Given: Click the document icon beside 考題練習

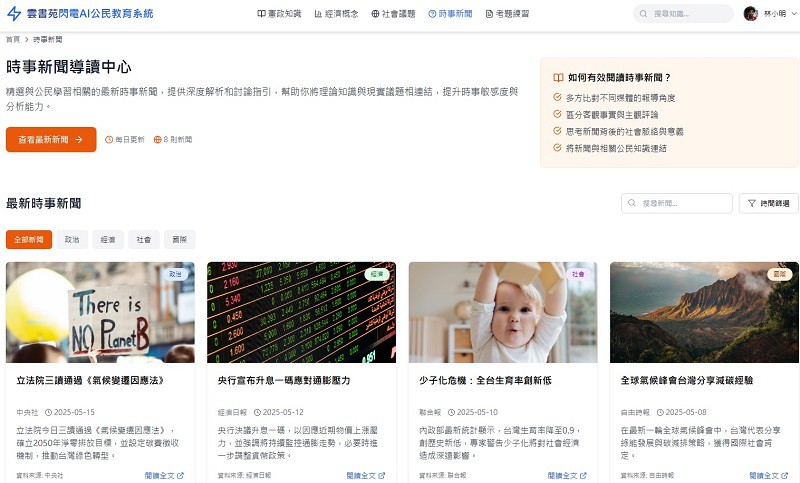Looking at the screenshot, I should point(489,14).
